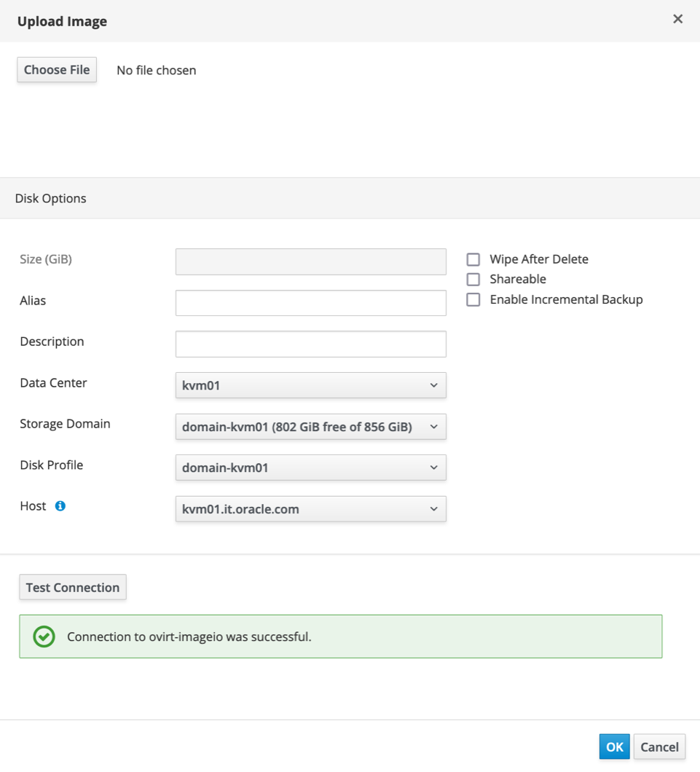Click the disabled Size (GiB) field
The width and height of the screenshot is (700, 772).
pos(310,261)
